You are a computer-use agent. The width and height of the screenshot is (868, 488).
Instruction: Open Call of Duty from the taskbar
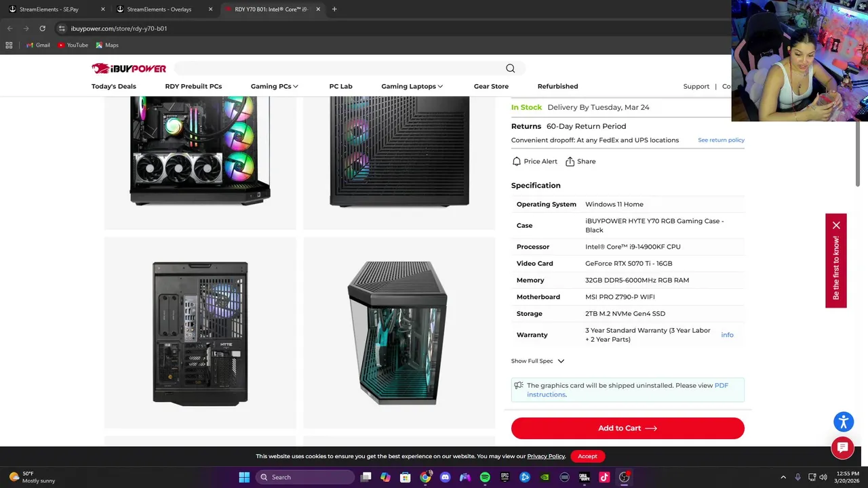coord(585,477)
